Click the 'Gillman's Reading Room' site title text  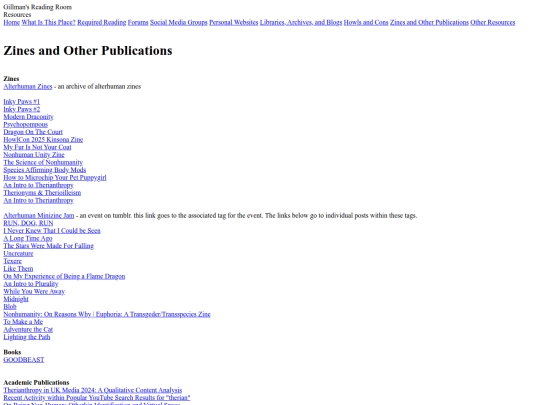(x=38, y=7)
